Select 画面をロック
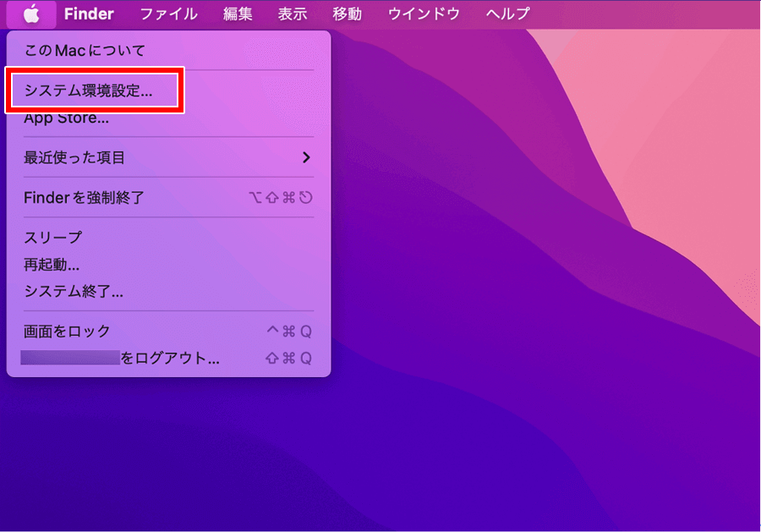 (168, 331)
